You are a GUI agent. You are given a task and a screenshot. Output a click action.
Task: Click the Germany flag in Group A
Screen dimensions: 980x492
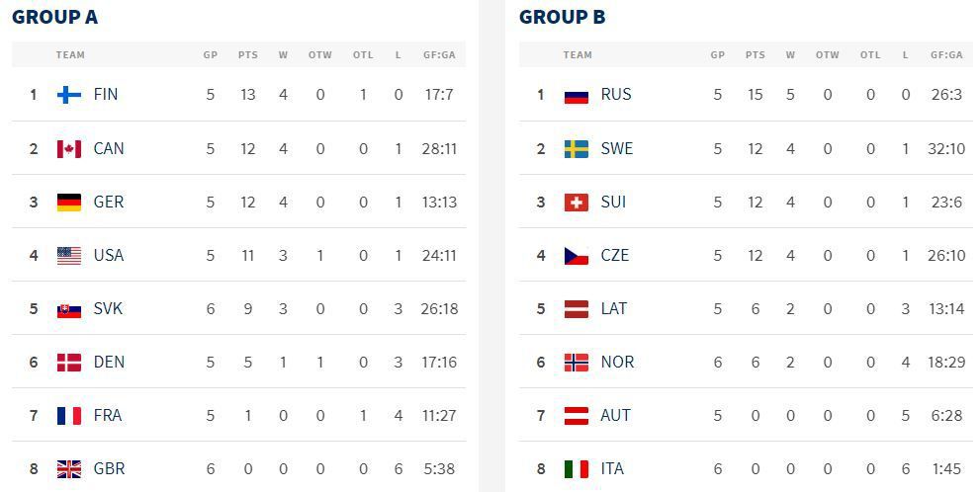point(68,202)
